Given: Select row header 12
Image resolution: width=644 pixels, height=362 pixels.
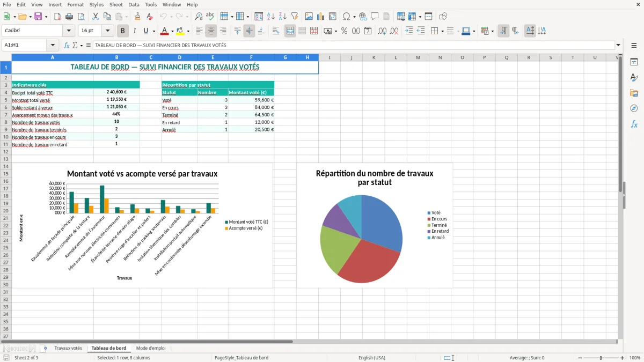Looking at the screenshot, I should (x=6, y=152).
